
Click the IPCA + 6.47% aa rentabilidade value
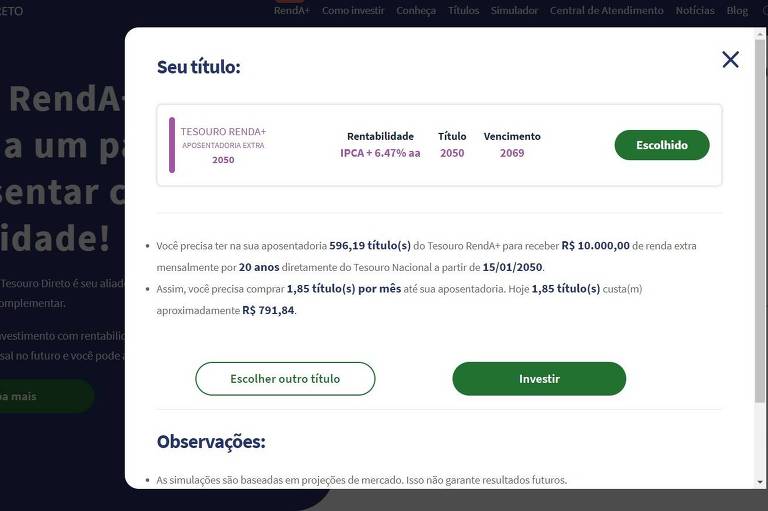(380, 153)
